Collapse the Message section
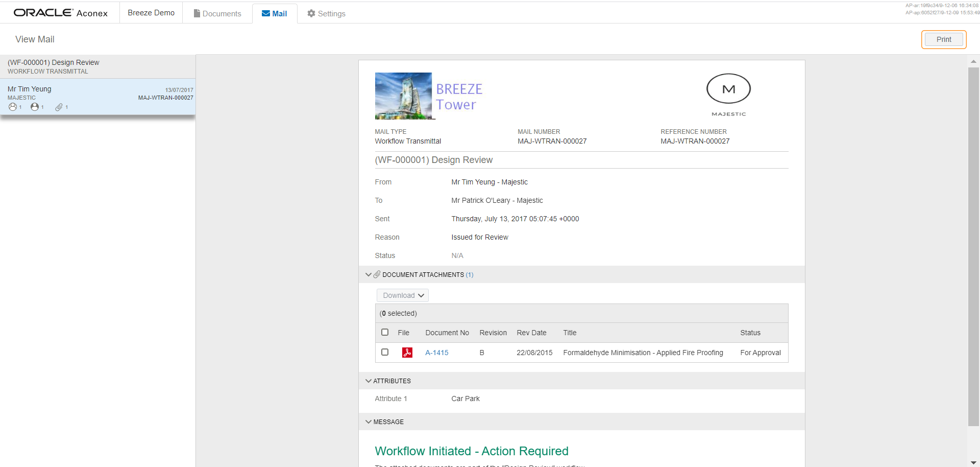 (368, 422)
